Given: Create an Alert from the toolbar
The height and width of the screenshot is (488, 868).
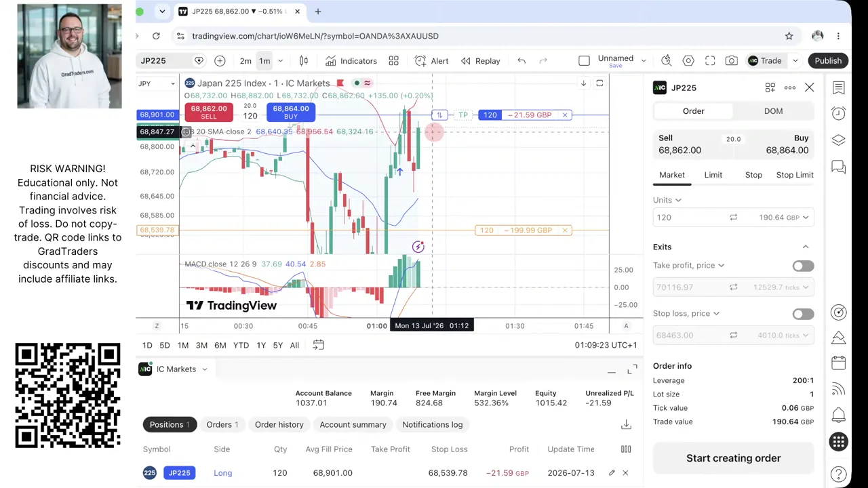Looking at the screenshot, I should point(431,61).
